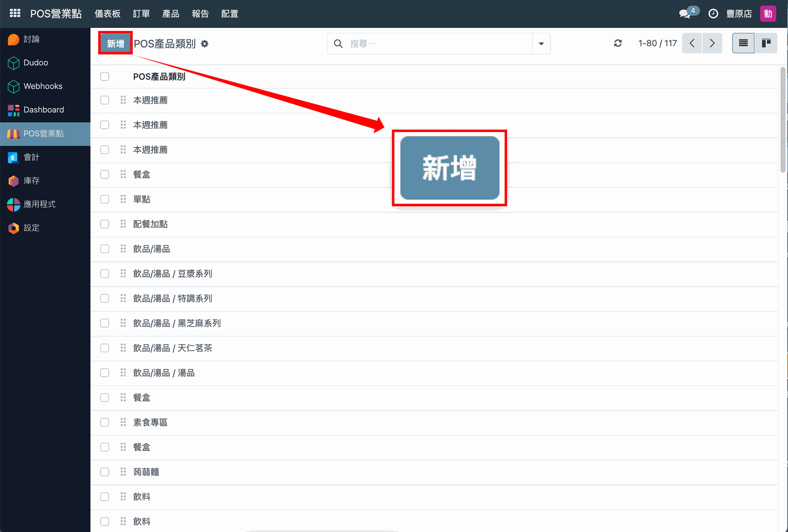The image size is (788, 532).
Task: Open the Dudoo app in sidebar
Action: (x=45, y=63)
